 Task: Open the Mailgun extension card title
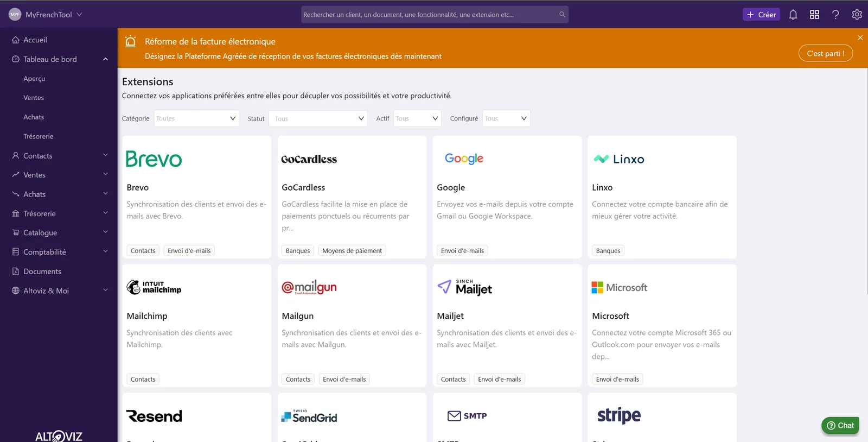(x=297, y=316)
